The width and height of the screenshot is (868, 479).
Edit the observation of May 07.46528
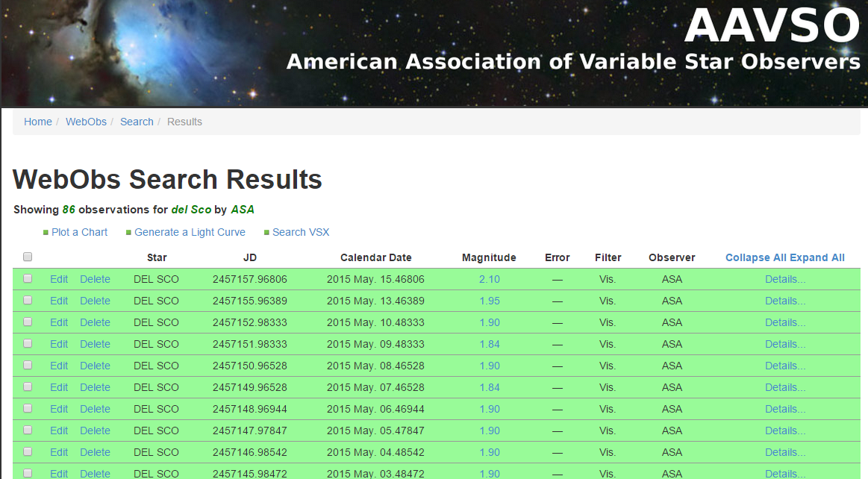tap(59, 387)
